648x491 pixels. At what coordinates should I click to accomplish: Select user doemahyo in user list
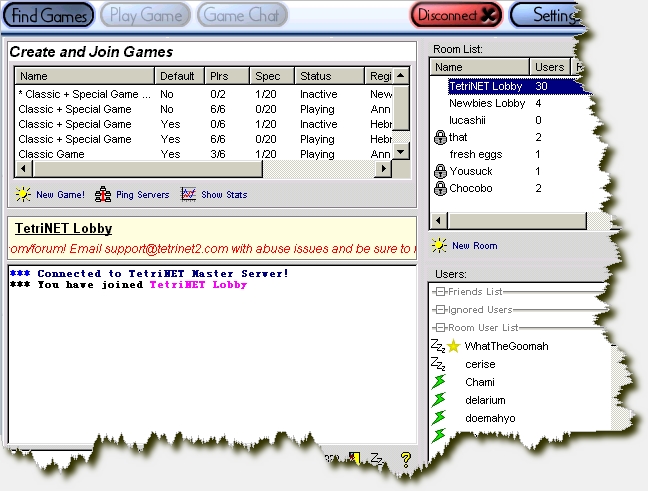[490, 418]
